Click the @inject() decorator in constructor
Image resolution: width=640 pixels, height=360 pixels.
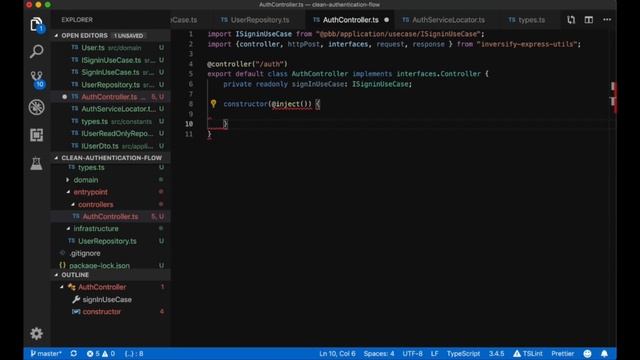coord(292,104)
